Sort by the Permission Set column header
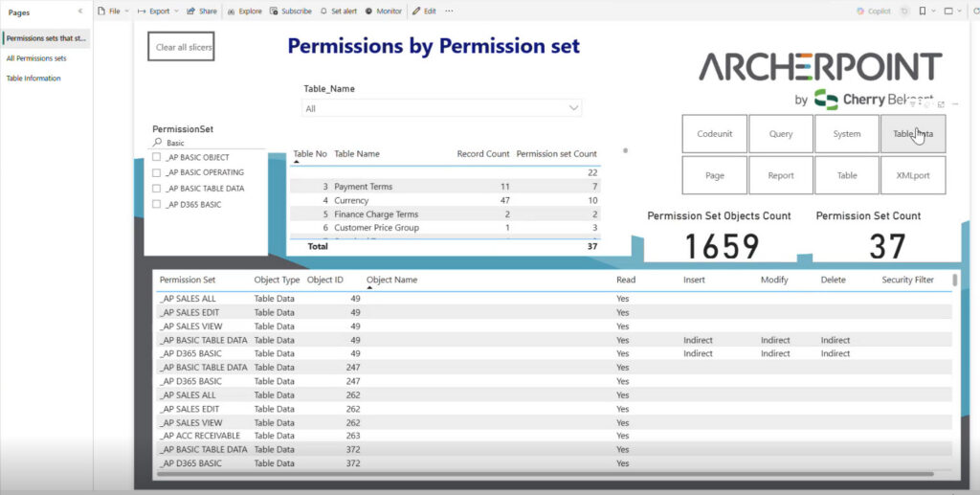 [188, 280]
